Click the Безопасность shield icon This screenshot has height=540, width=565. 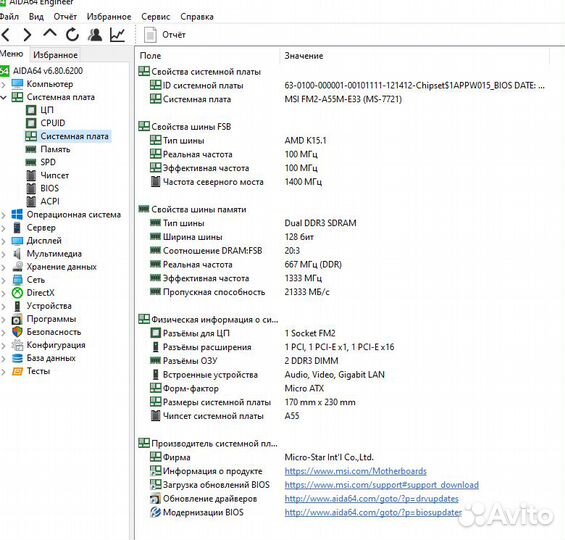(17, 332)
